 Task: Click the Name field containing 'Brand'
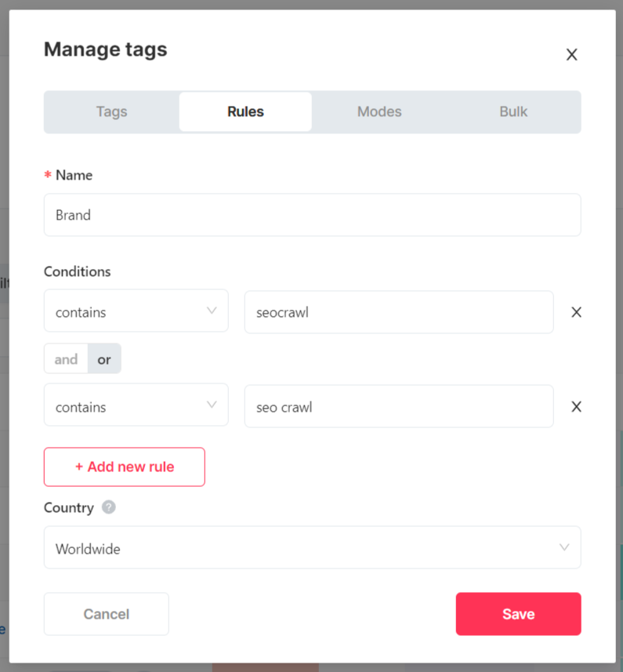pyautogui.click(x=311, y=214)
